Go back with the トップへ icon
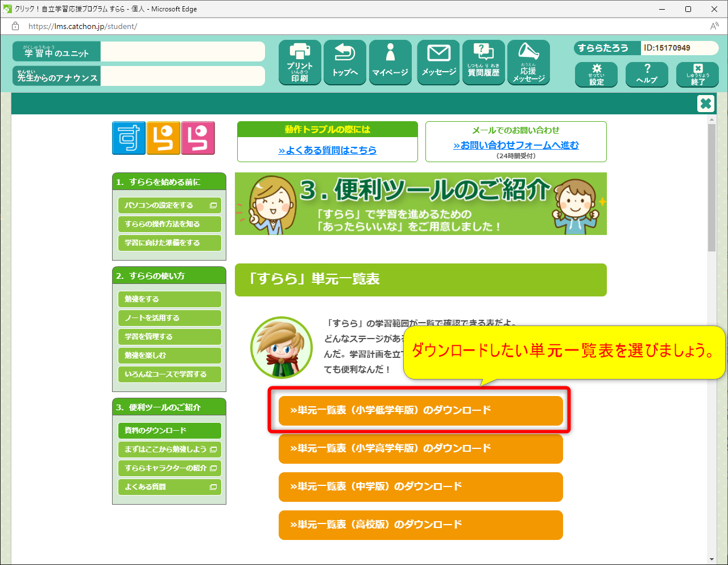Image resolution: width=728 pixels, height=565 pixels. [x=345, y=63]
